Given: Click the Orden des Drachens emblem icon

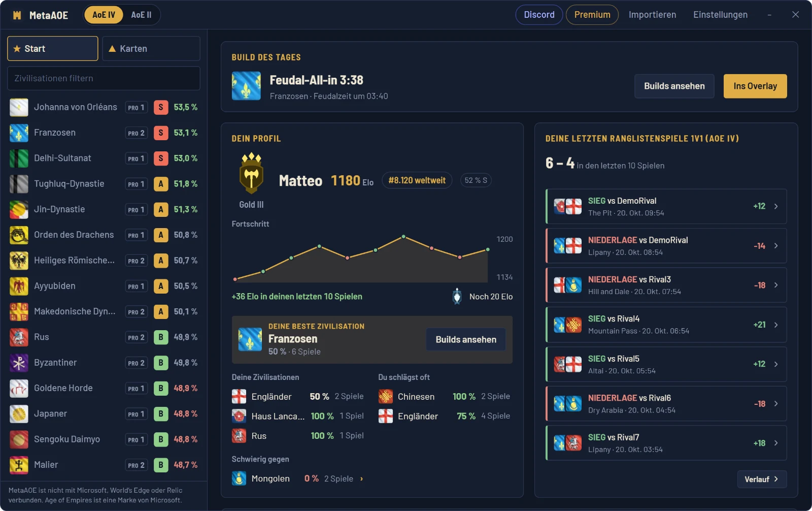Looking at the screenshot, I should [x=19, y=235].
